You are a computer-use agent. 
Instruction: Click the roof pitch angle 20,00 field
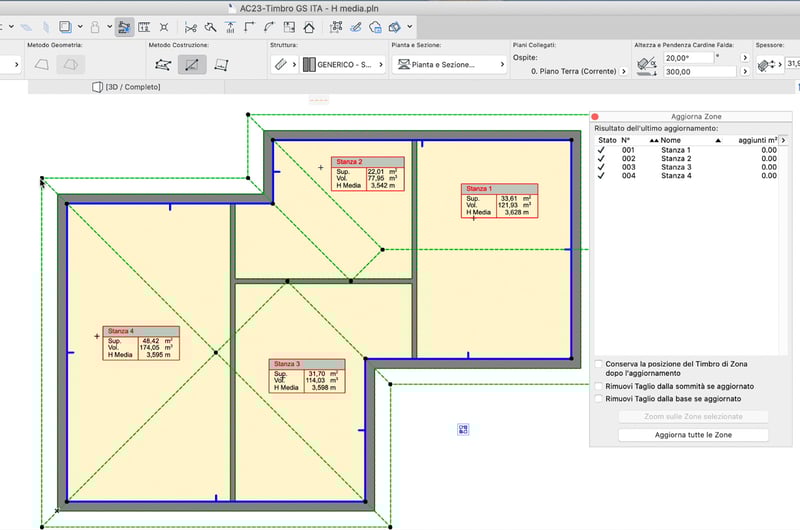coord(690,58)
